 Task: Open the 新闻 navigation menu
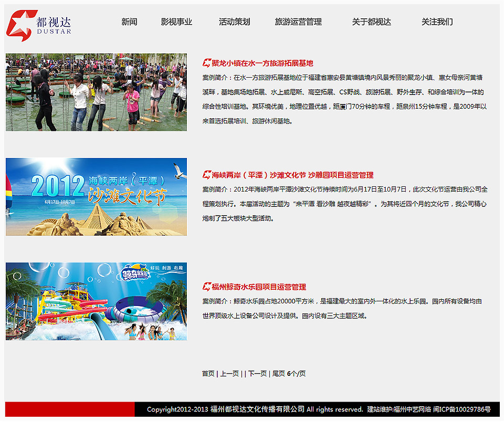coord(128,22)
